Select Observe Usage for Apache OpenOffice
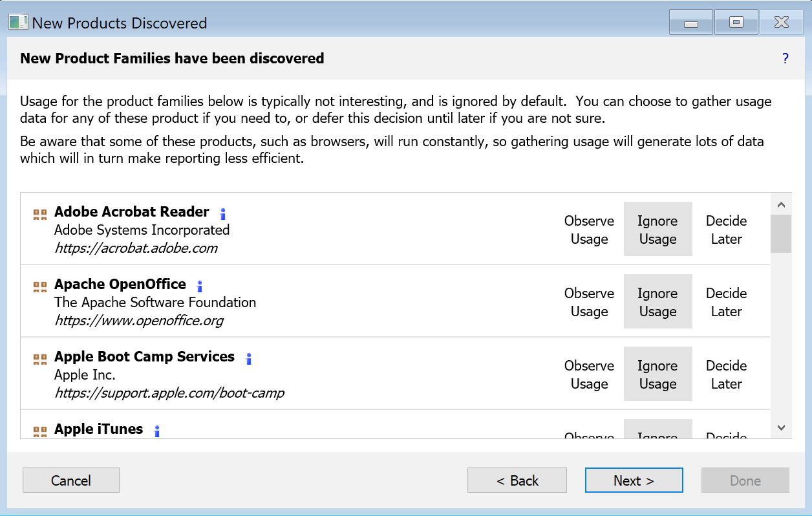 coord(589,302)
